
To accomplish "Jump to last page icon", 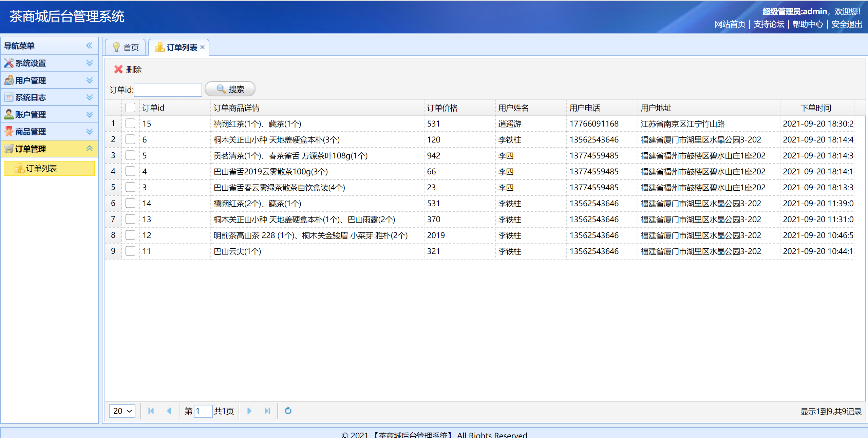I will click(267, 411).
